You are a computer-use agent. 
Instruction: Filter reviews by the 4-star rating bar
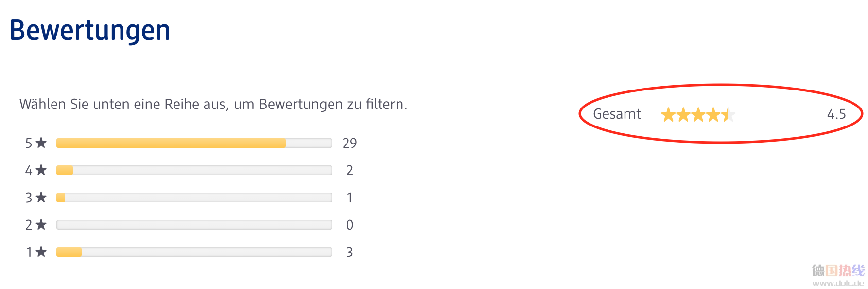(x=194, y=170)
